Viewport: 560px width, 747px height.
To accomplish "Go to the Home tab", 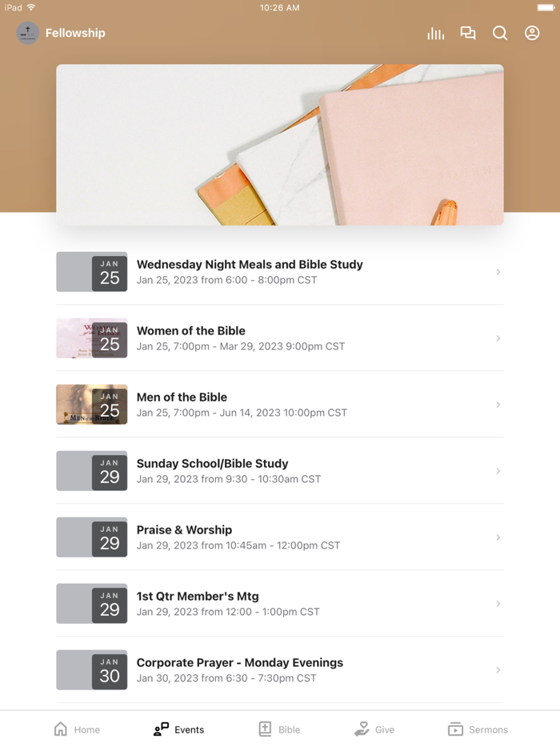I will tap(77, 729).
